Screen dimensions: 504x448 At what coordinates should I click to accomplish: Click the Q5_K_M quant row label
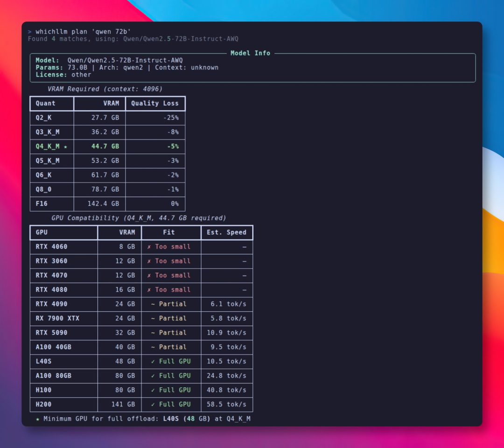click(x=47, y=161)
